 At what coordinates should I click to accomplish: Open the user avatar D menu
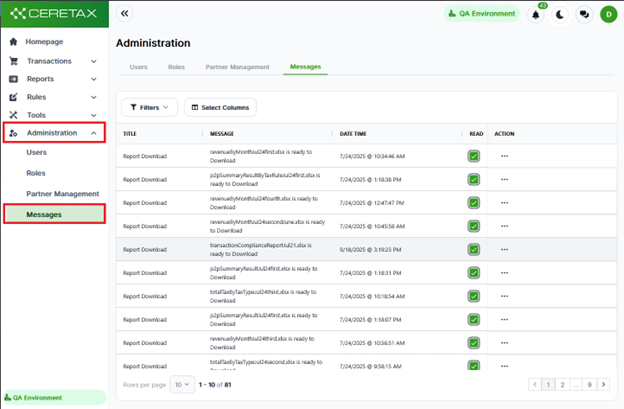608,15
